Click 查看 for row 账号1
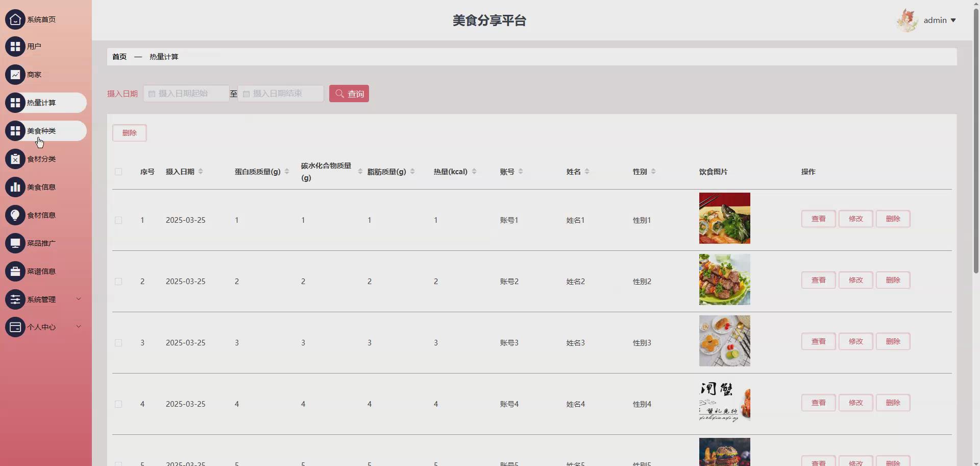Screen dimensions: 980x466 click(x=819, y=219)
